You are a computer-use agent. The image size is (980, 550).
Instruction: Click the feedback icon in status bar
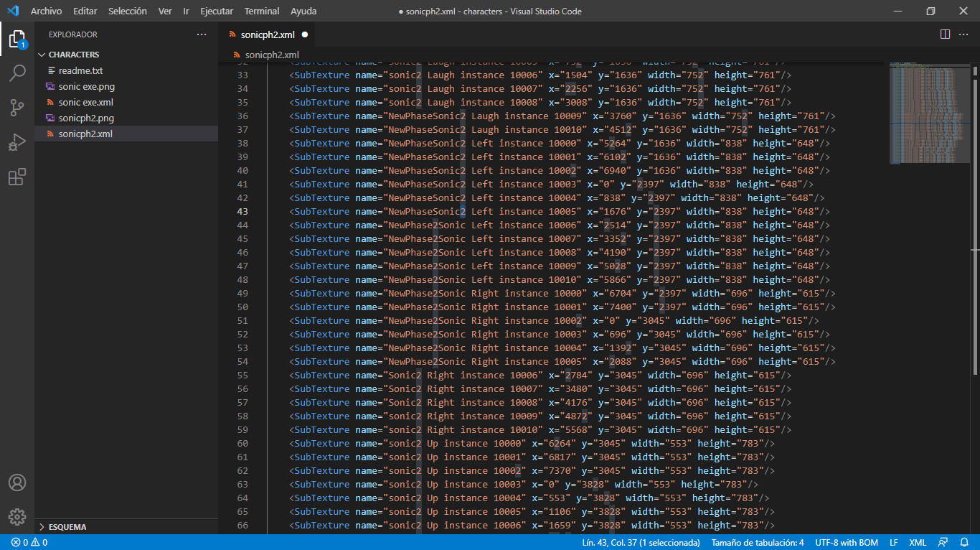coord(943,543)
